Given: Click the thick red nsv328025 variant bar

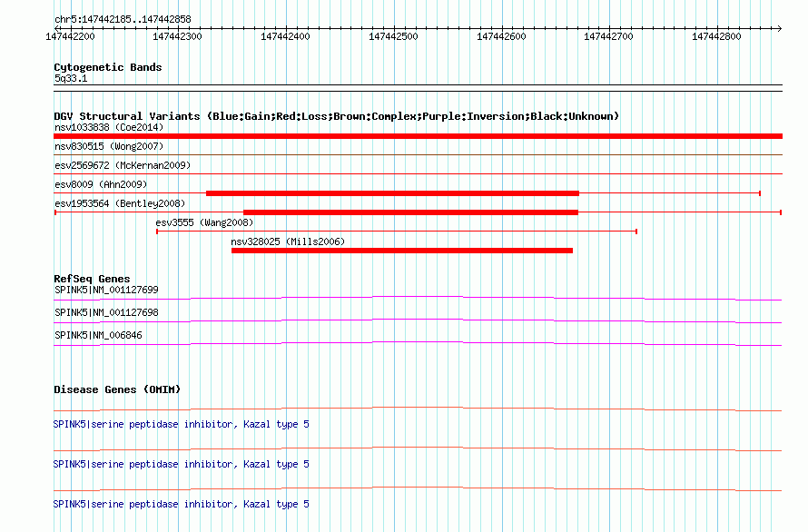Looking at the screenshot, I should pyautogui.click(x=402, y=251).
